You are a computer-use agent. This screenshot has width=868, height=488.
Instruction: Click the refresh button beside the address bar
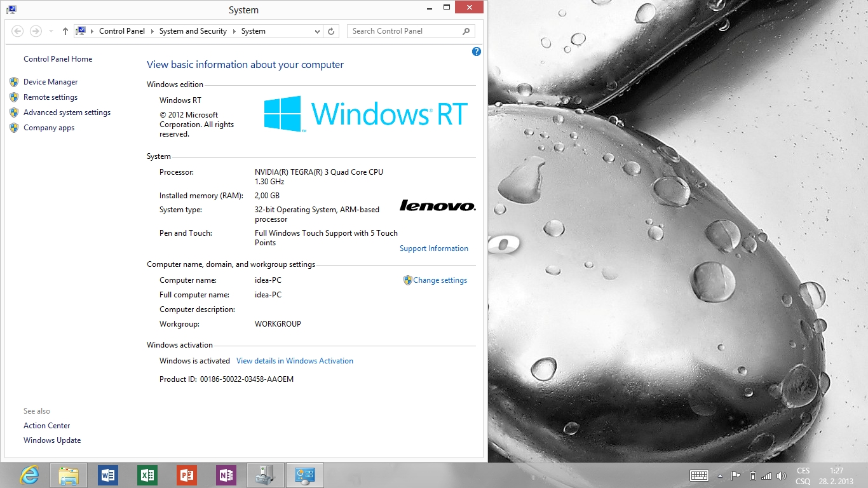point(331,30)
